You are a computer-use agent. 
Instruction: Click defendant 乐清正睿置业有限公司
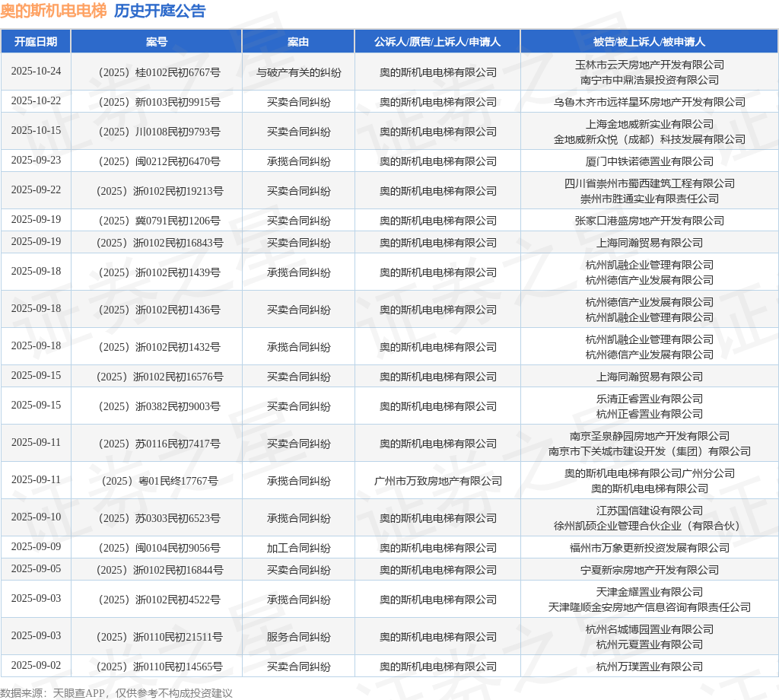[650, 399]
